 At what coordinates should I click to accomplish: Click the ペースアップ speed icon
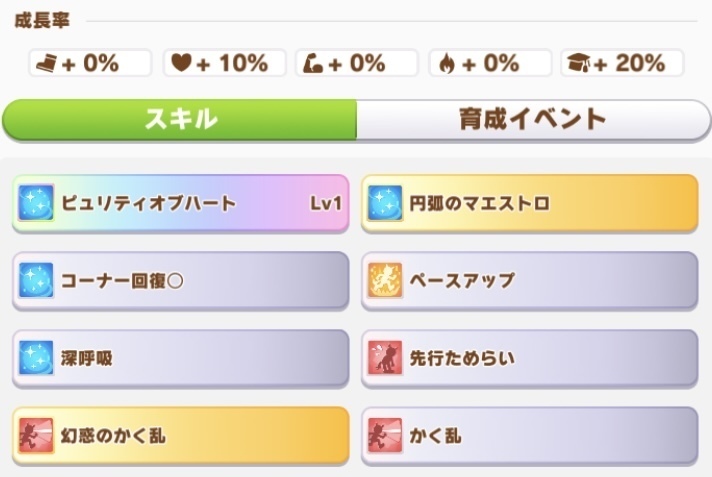(385, 281)
